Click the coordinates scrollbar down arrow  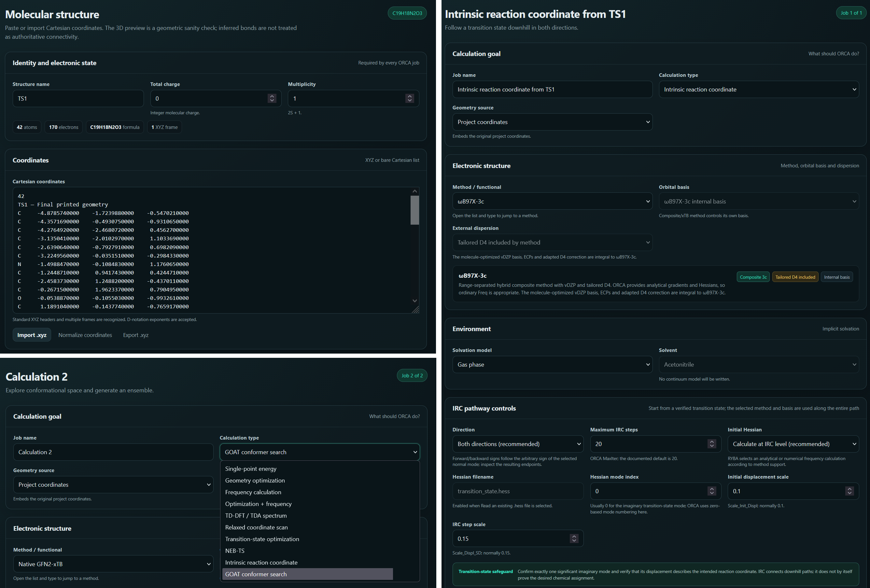click(414, 301)
